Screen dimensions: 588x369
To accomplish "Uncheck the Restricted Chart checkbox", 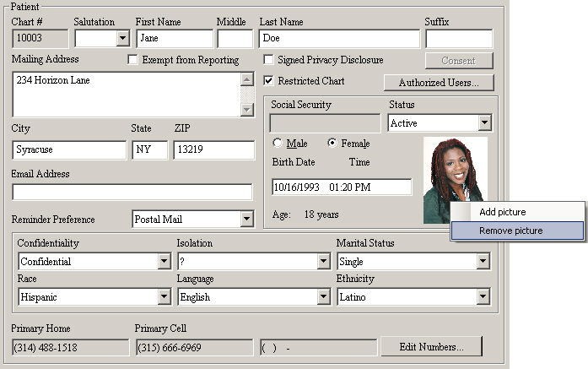I will [269, 81].
